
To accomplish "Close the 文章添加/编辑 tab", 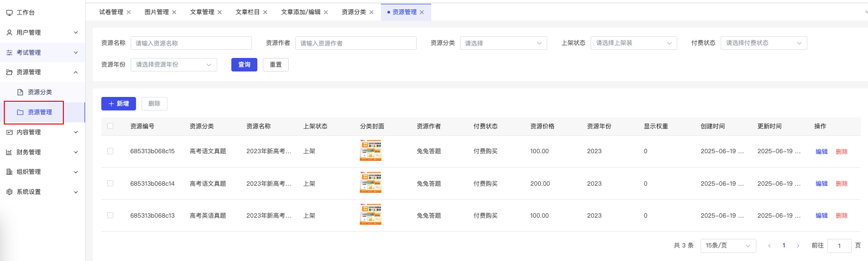I will pyautogui.click(x=326, y=12).
